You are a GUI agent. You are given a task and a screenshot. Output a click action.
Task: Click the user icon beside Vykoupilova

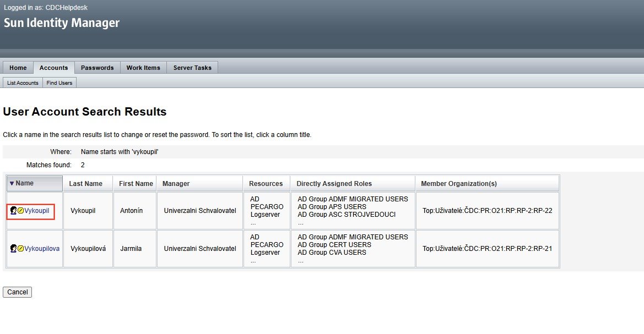pyautogui.click(x=13, y=249)
